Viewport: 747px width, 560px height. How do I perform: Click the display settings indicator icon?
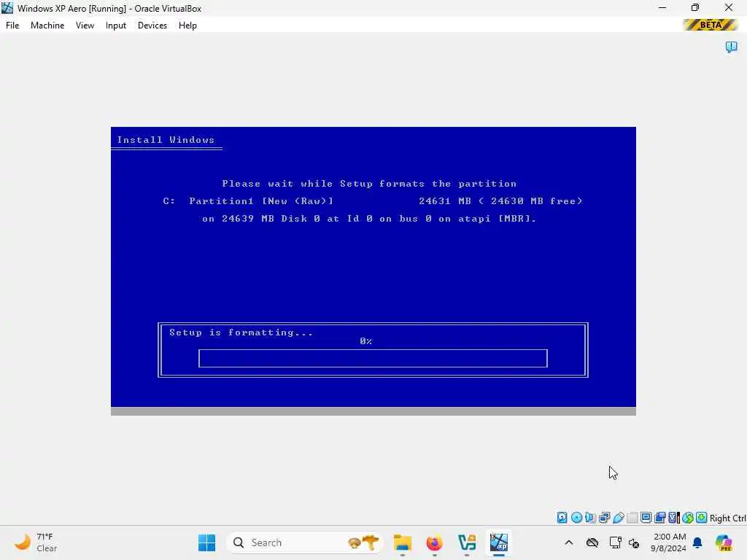click(x=646, y=518)
